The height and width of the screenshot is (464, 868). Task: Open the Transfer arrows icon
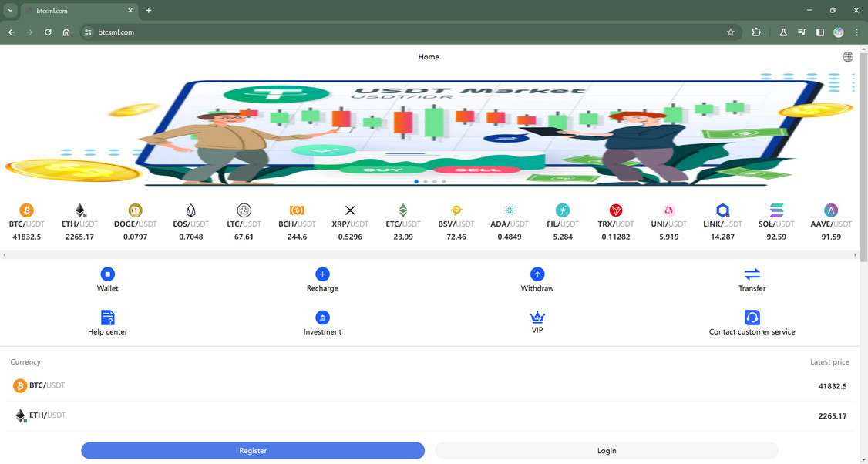pos(752,274)
